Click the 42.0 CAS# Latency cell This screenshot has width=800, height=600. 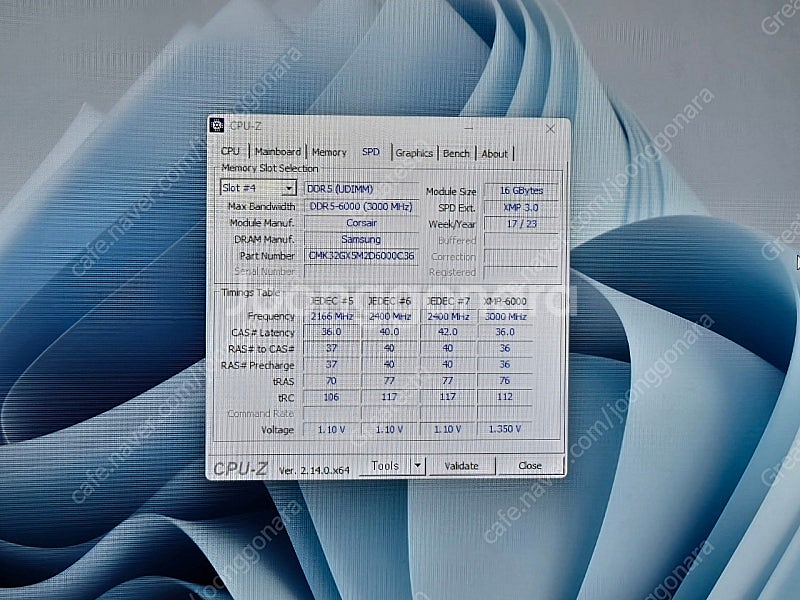(x=448, y=332)
